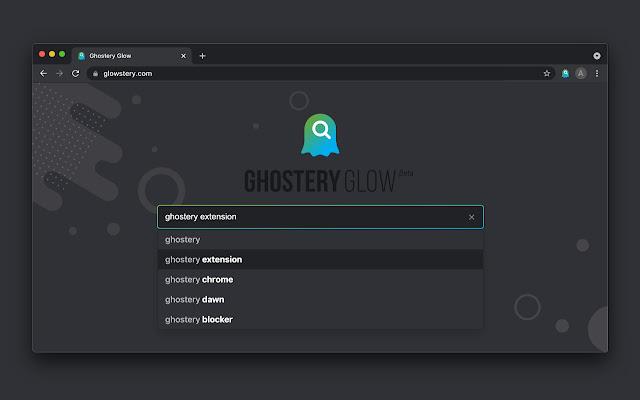Choose the 'ghostery chrome' suggestion
The height and width of the screenshot is (400, 640).
[320, 280]
